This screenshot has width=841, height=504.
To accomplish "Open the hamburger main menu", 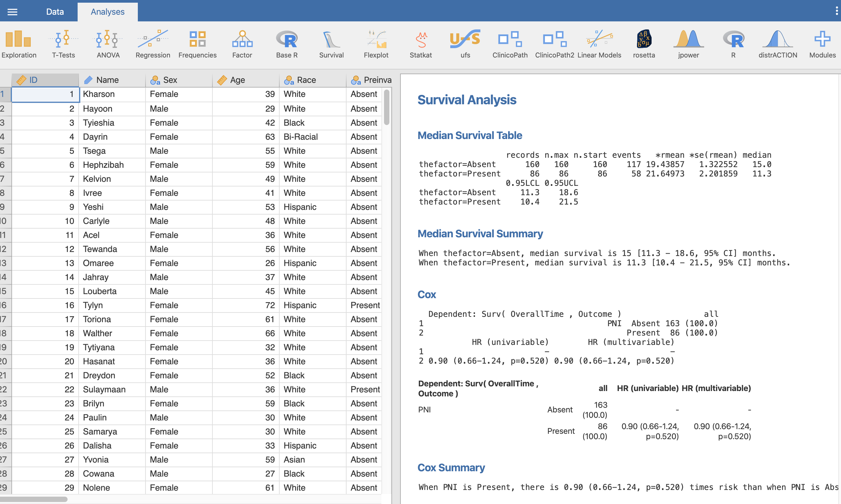I will [13, 12].
